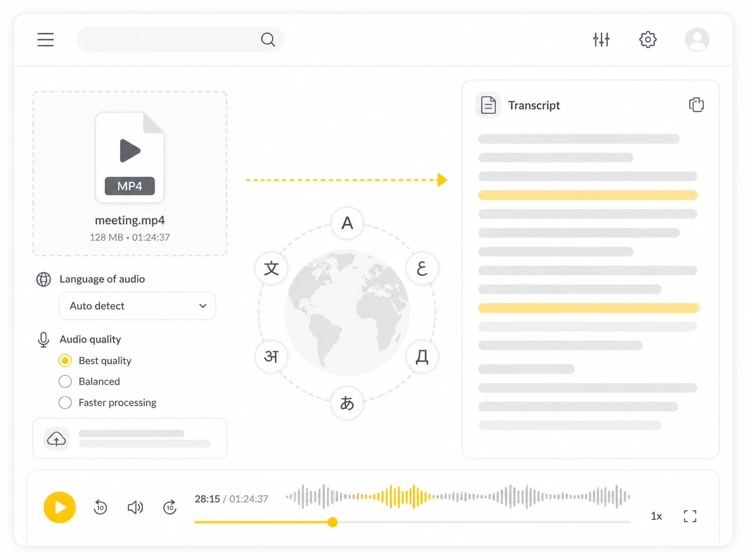Open the equalizer sliders settings icon
Image resolution: width=747 pixels, height=560 pixels.
pos(601,39)
